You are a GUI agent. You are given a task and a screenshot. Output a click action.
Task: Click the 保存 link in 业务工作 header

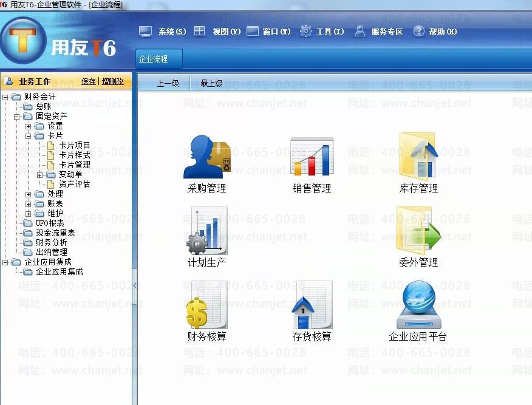[x=89, y=81]
